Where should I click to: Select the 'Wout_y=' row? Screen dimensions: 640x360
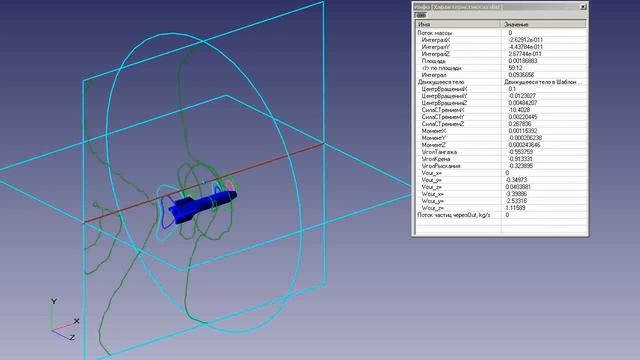(501, 201)
